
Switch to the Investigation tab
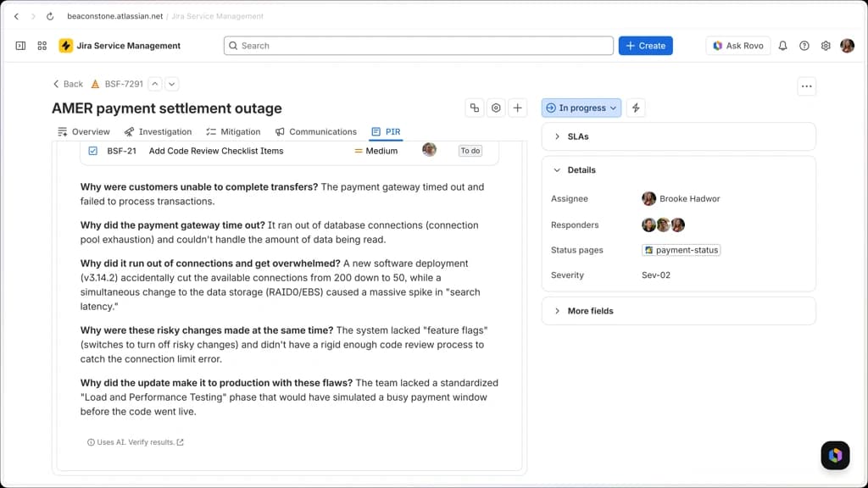[x=158, y=131]
